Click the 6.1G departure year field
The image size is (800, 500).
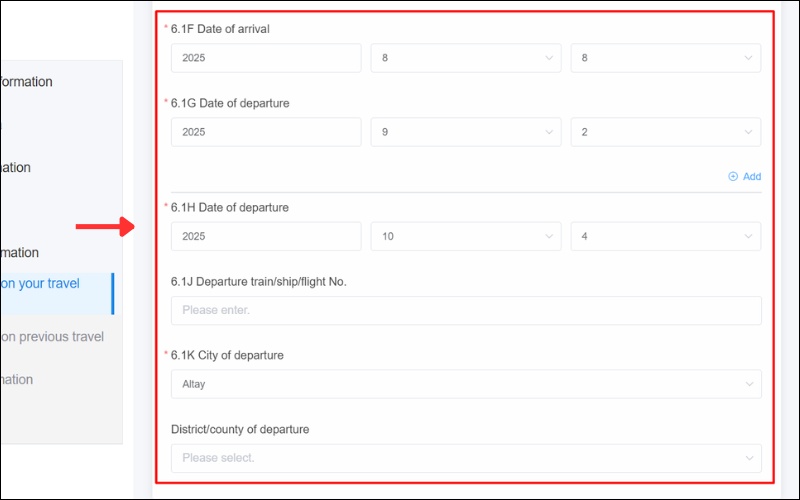point(265,132)
